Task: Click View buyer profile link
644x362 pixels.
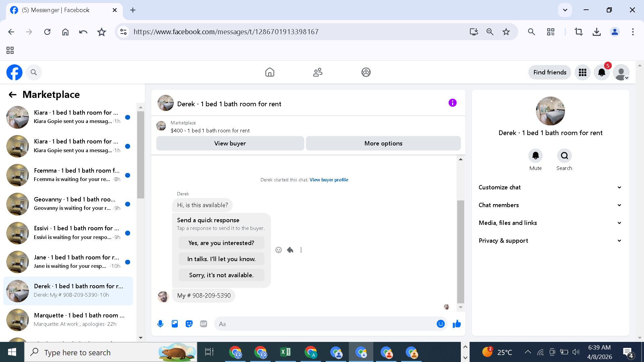Action: point(329,180)
